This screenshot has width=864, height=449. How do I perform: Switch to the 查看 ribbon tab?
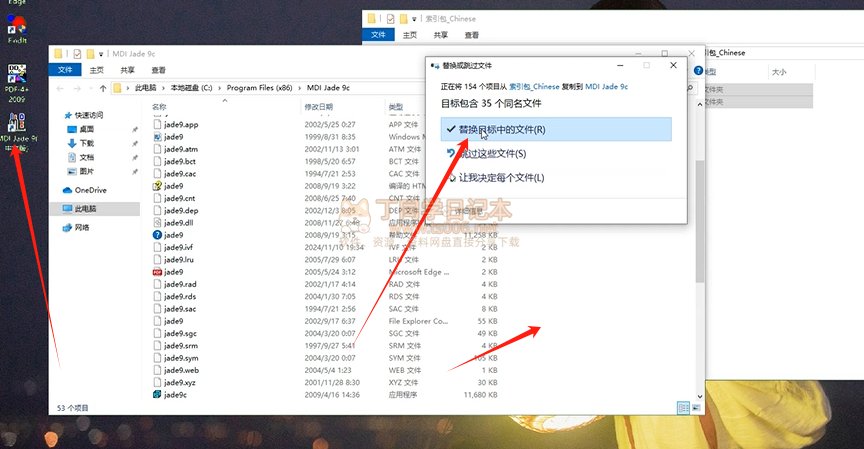159,70
